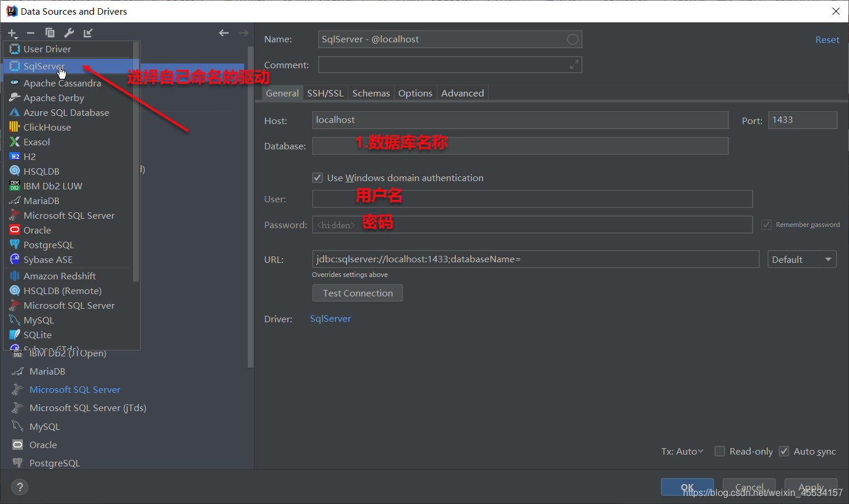Image resolution: width=849 pixels, height=504 pixels.
Task: Click the JDBC URL input field
Action: coord(535,259)
